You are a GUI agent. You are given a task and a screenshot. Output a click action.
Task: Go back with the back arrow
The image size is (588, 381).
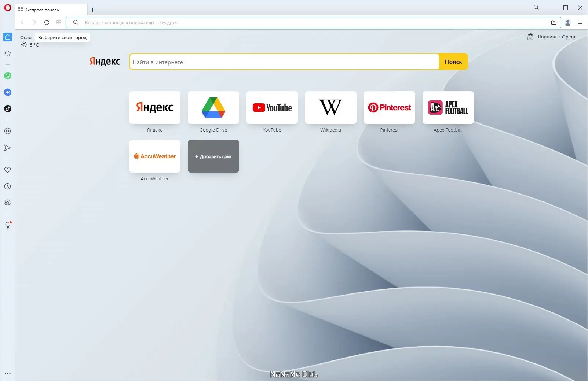[22, 22]
